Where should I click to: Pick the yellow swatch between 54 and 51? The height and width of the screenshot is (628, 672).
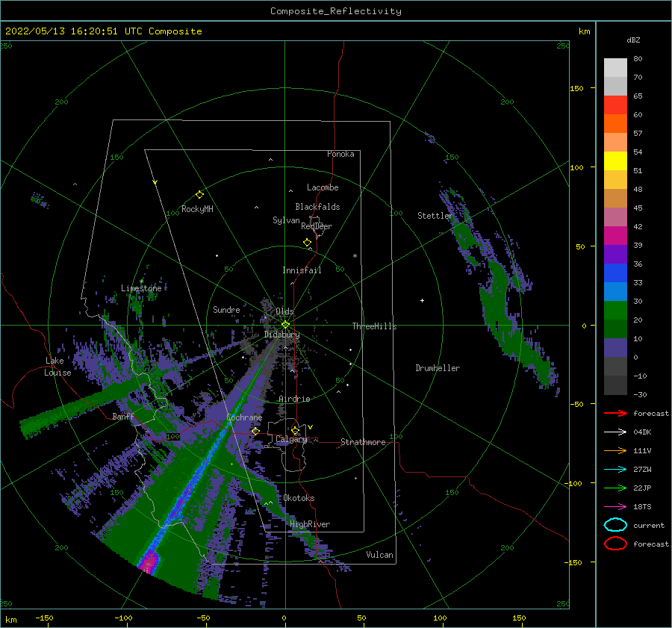pos(615,161)
